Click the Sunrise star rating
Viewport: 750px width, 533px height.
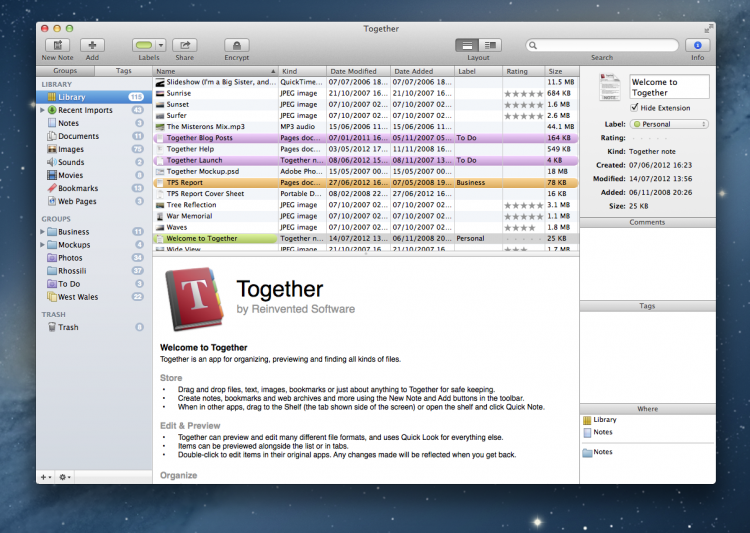coord(524,94)
